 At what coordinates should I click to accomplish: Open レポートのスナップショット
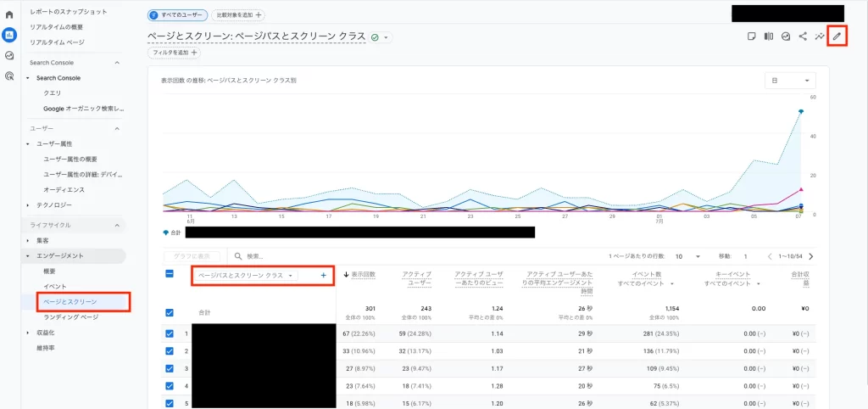(x=69, y=12)
